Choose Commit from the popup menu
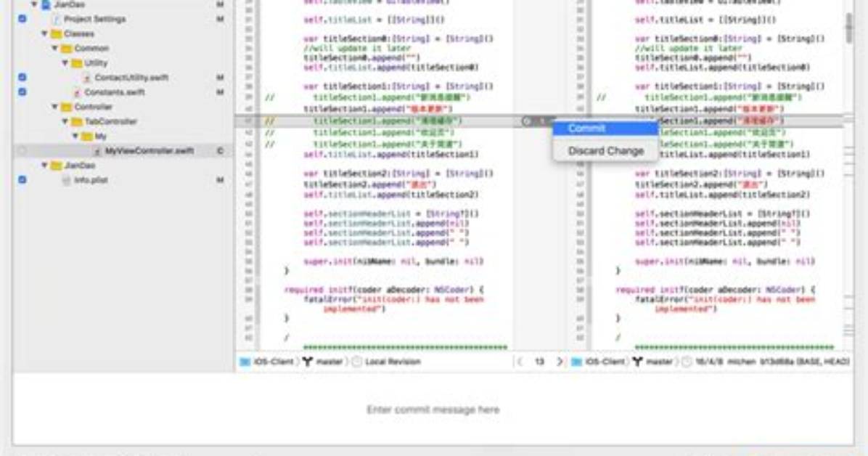This screenshot has height=456, width=868. tap(605, 129)
